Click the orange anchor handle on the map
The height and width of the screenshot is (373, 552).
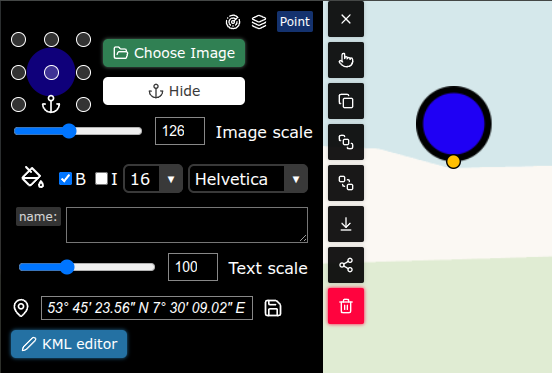pos(453,162)
